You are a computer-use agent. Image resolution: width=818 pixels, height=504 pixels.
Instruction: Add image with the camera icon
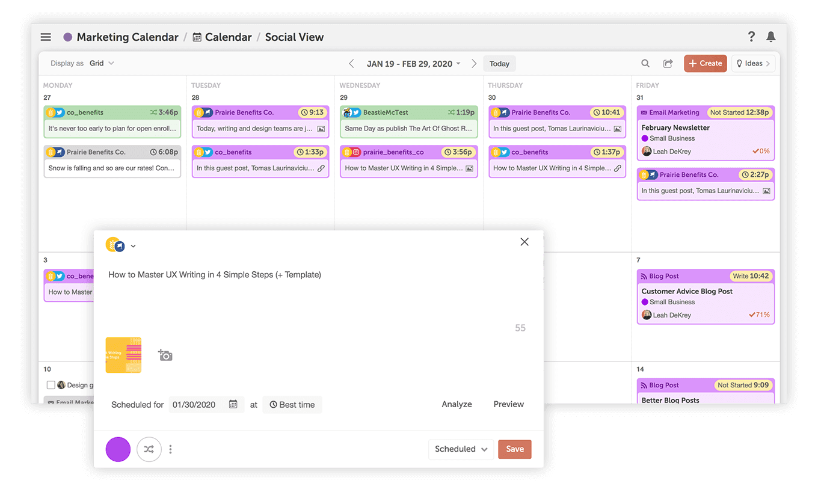(x=165, y=355)
